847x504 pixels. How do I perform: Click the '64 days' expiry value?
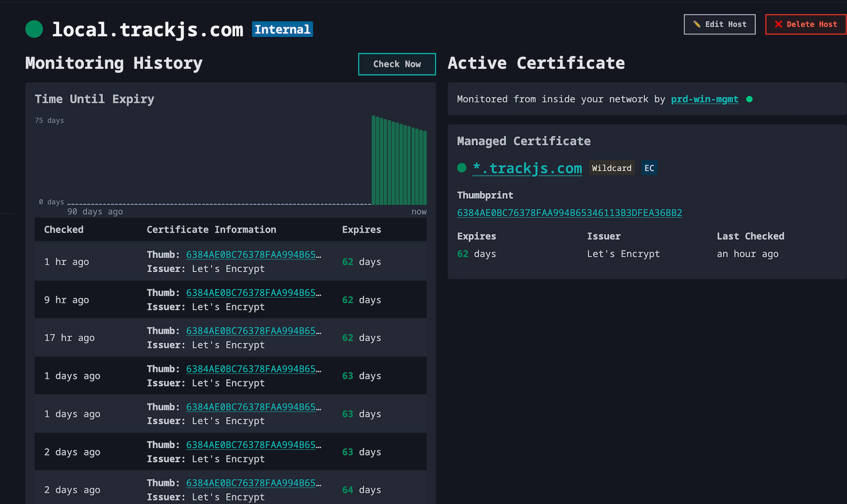tap(361, 490)
